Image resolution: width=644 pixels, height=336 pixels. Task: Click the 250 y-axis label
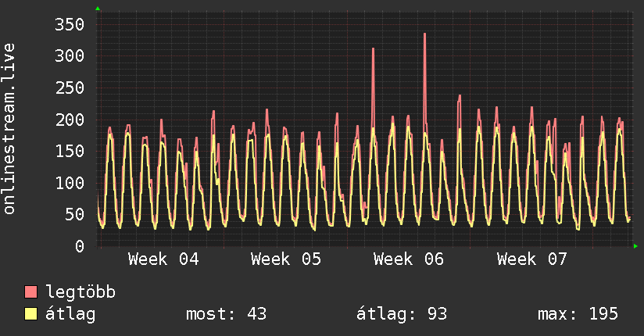70,88
